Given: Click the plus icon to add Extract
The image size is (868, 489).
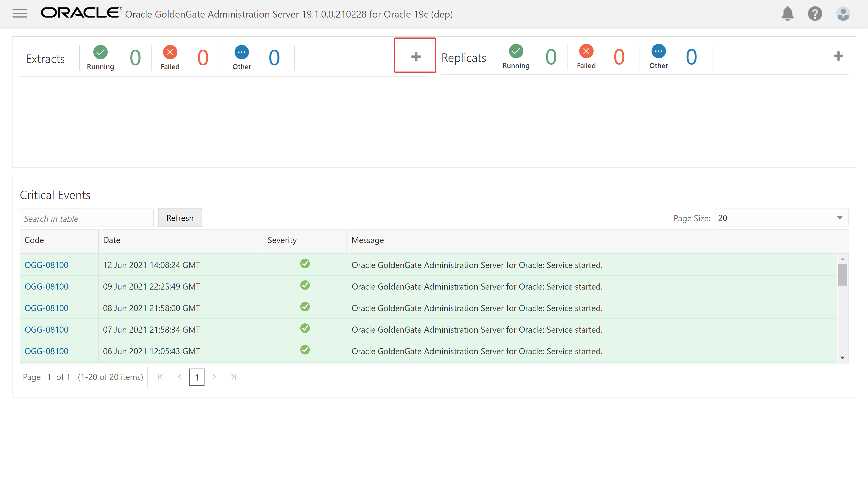Looking at the screenshot, I should pos(416,56).
